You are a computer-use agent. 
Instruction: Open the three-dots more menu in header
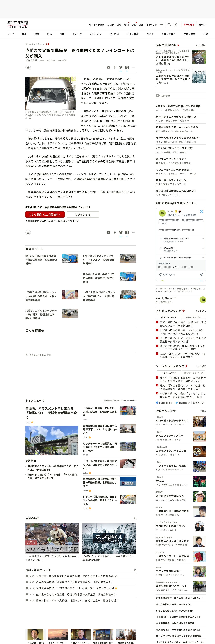pos(162,25)
